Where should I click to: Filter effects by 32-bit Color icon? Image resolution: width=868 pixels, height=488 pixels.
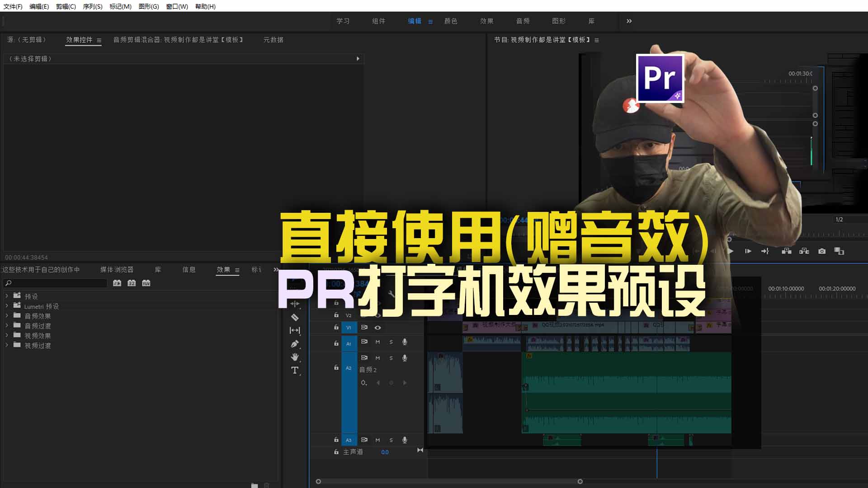point(132,283)
